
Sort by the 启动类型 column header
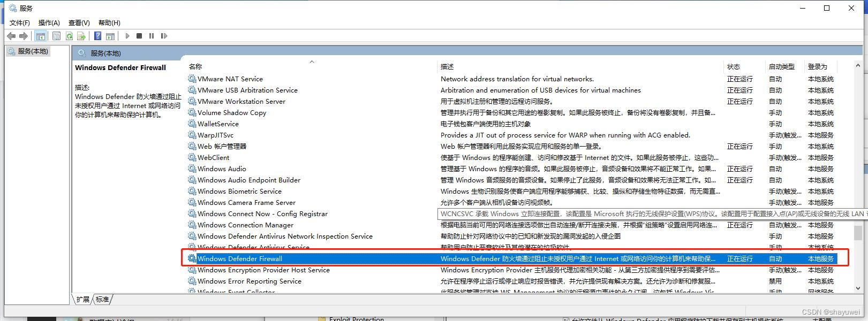(x=782, y=67)
